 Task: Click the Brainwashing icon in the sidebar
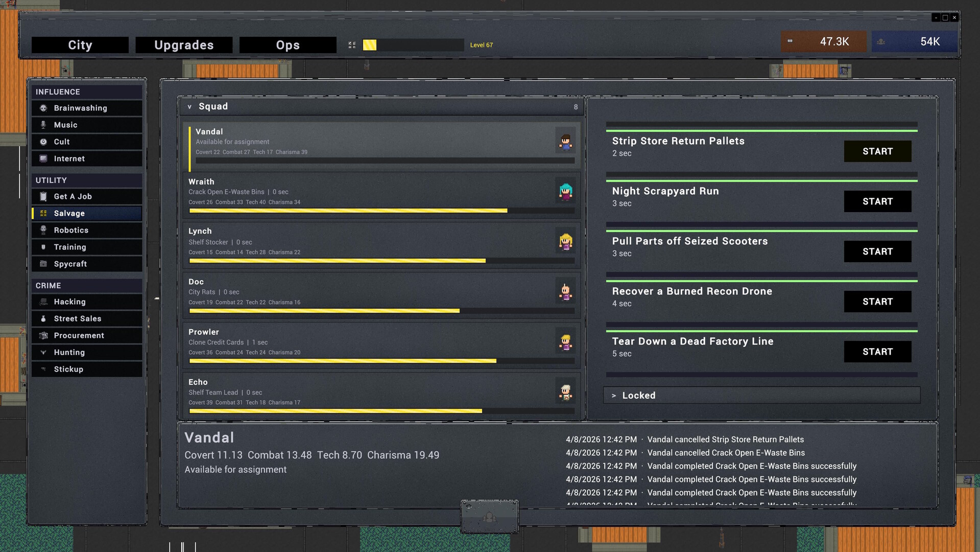pos(43,108)
